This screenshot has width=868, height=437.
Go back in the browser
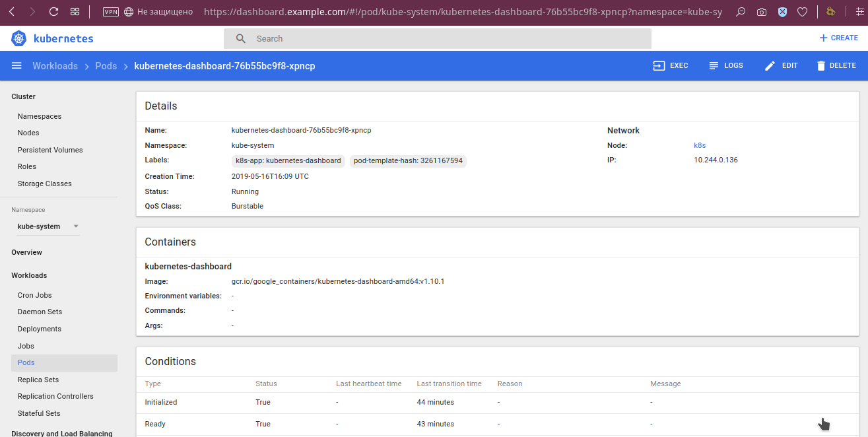click(12, 12)
